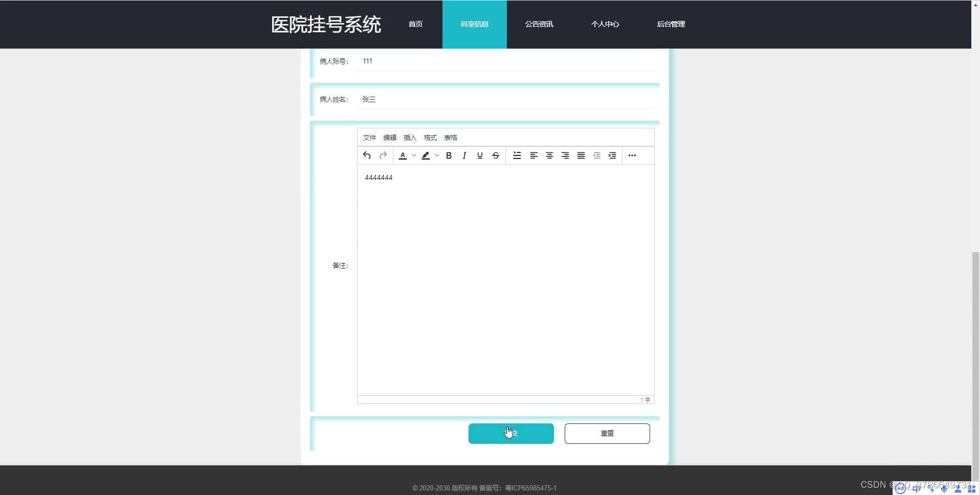Apply background highlight color icon
This screenshot has height=495, width=980.
pos(426,155)
